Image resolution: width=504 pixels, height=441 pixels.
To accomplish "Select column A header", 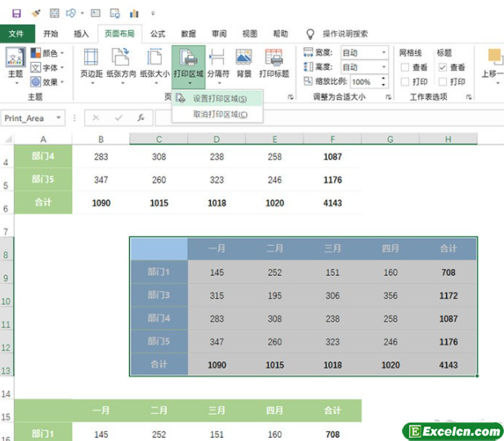I will tap(43, 139).
